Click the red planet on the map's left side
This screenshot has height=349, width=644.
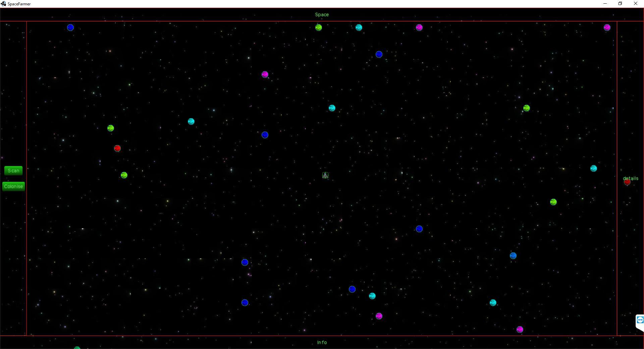[x=117, y=148]
